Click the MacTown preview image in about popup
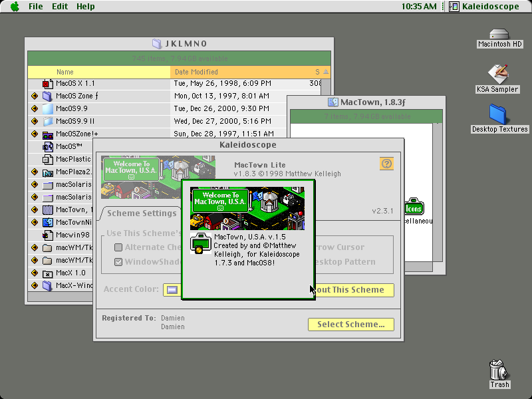Image resolution: width=532 pixels, height=399 pixels. (247, 208)
